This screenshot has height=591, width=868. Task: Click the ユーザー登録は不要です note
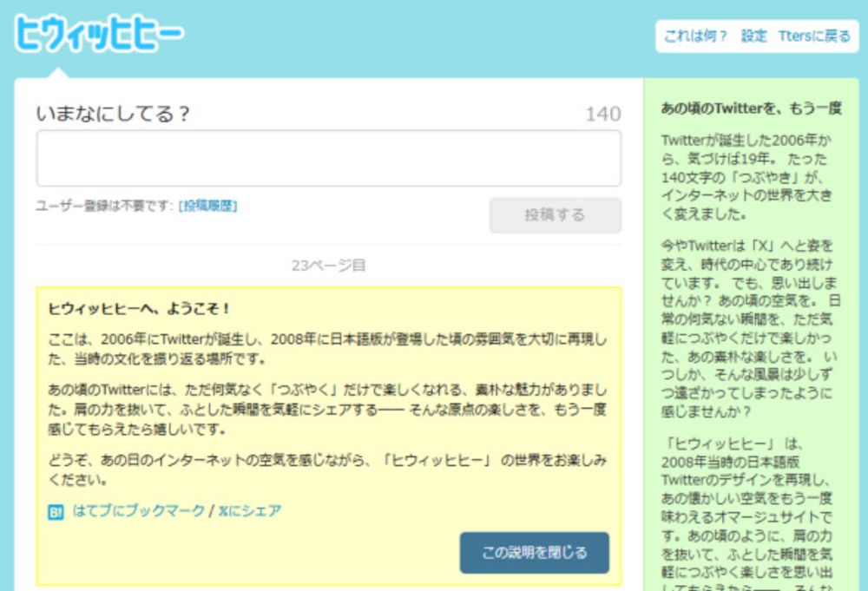pyautogui.click(x=105, y=206)
